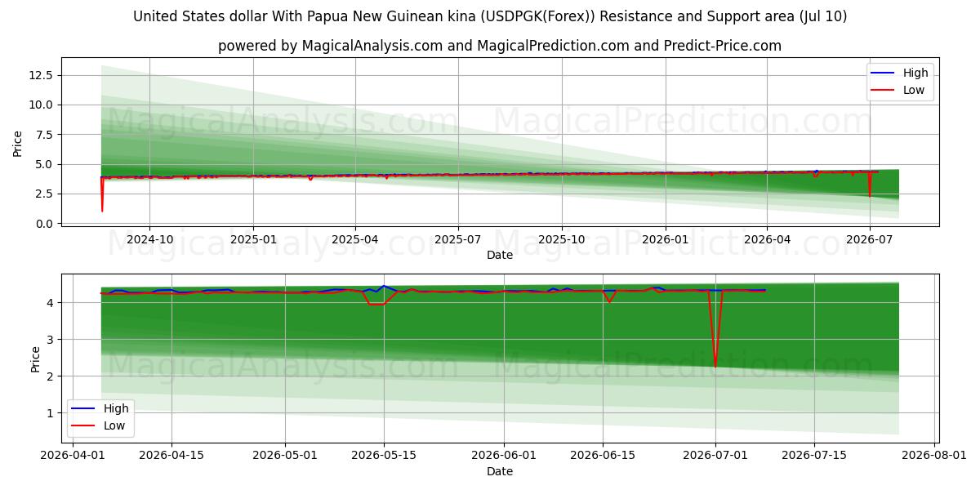Viewport: 980px width, 490px height.
Task: Click bottom chart date label 2026-07-01
Action: (716, 456)
